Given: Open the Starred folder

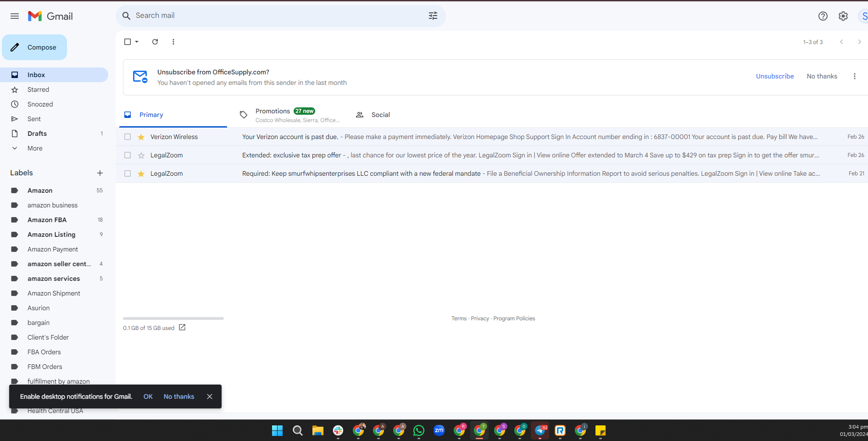Looking at the screenshot, I should pyautogui.click(x=54, y=89).
